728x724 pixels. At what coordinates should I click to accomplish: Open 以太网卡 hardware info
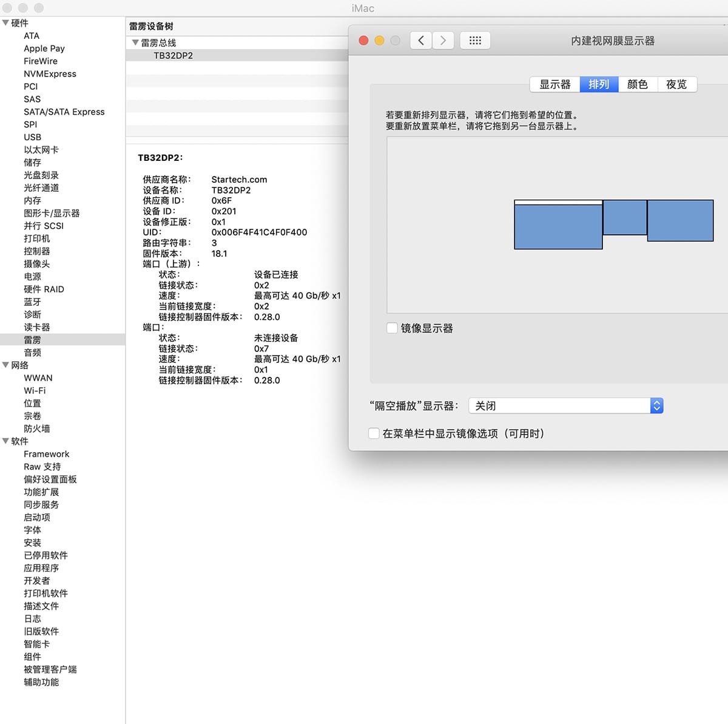point(41,150)
